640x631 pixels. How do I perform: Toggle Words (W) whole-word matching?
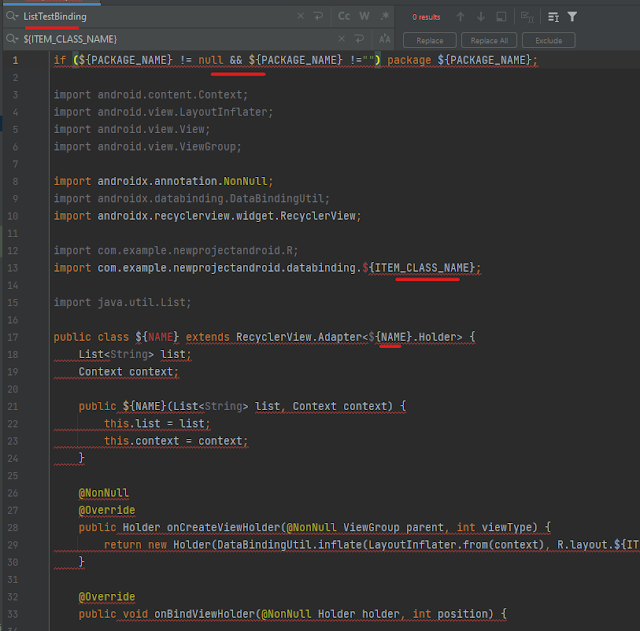click(364, 17)
